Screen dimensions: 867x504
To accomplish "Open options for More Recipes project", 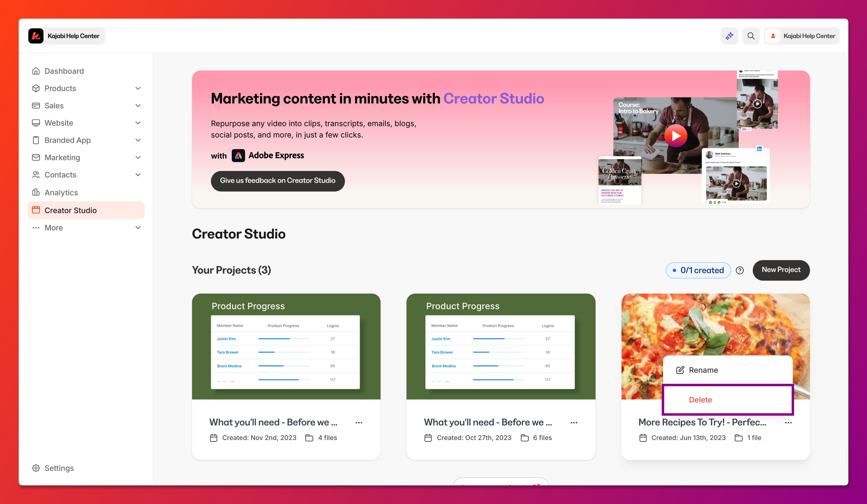I will coord(788,422).
